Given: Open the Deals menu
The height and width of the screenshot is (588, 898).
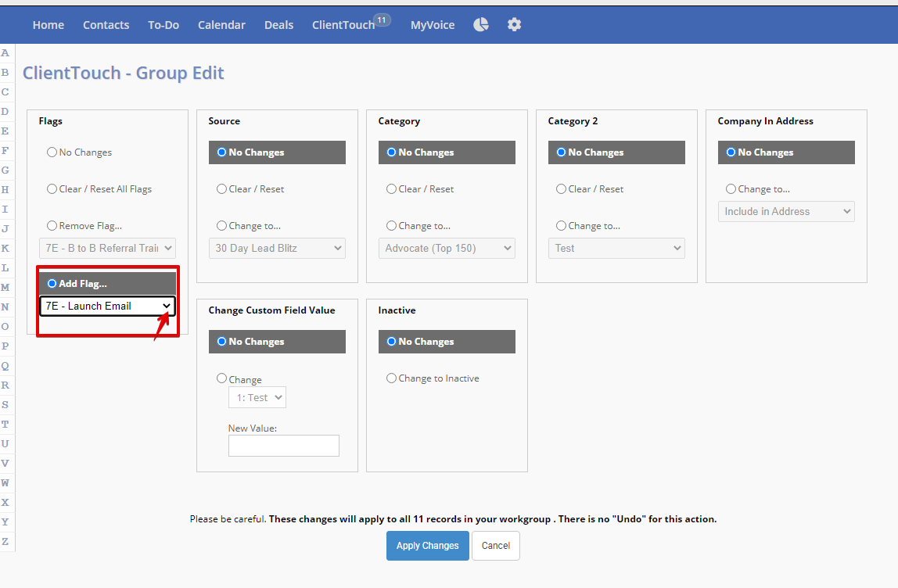Looking at the screenshot, I should click(279, 24).
